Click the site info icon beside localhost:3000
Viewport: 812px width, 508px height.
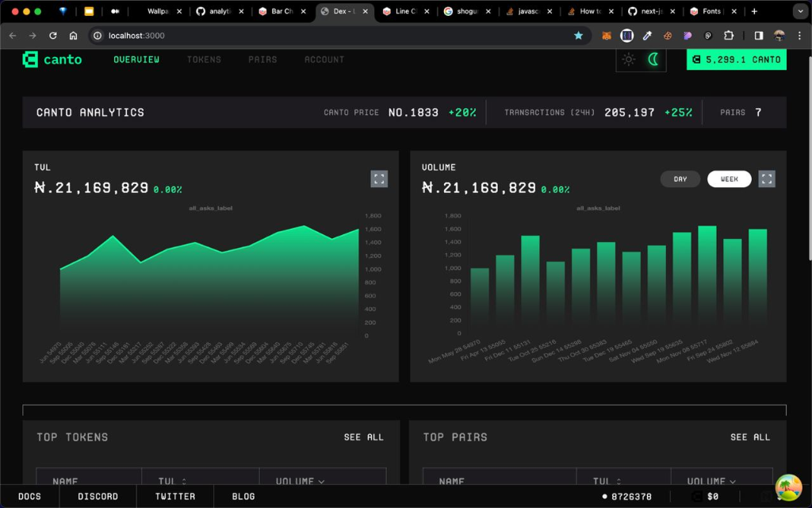[97, 35]
